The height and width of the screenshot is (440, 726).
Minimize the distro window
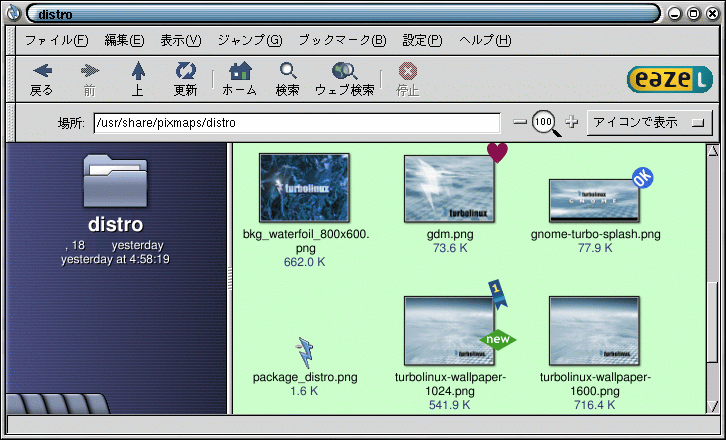coord(675,14)
